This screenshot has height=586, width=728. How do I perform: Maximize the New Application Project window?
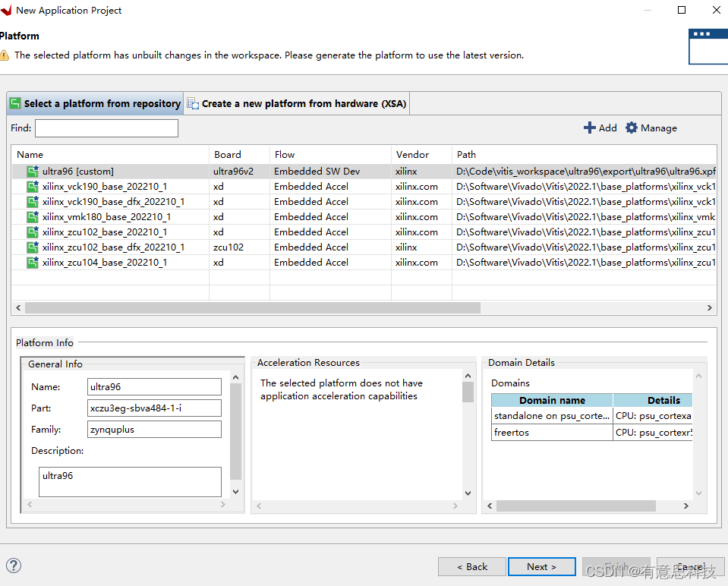[x=682, y=10]
